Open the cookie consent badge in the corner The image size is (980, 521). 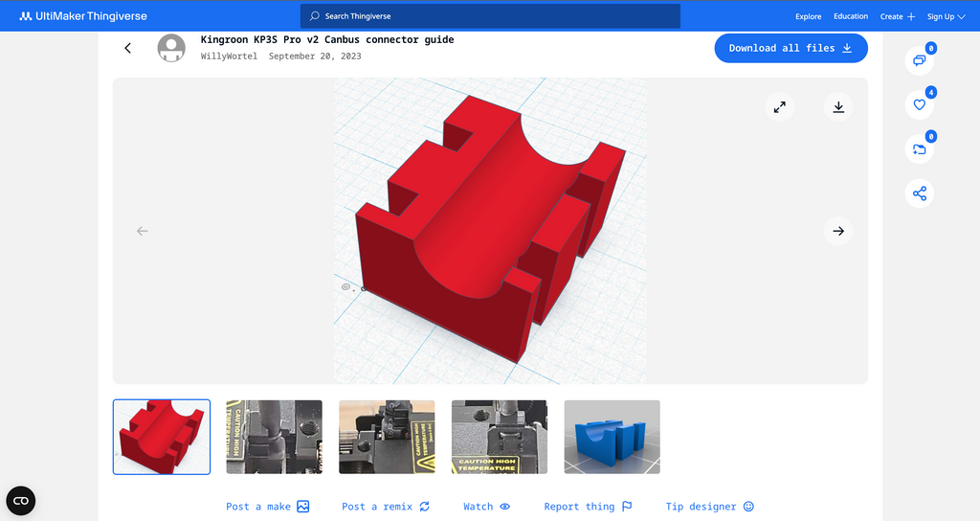[21, 501]
